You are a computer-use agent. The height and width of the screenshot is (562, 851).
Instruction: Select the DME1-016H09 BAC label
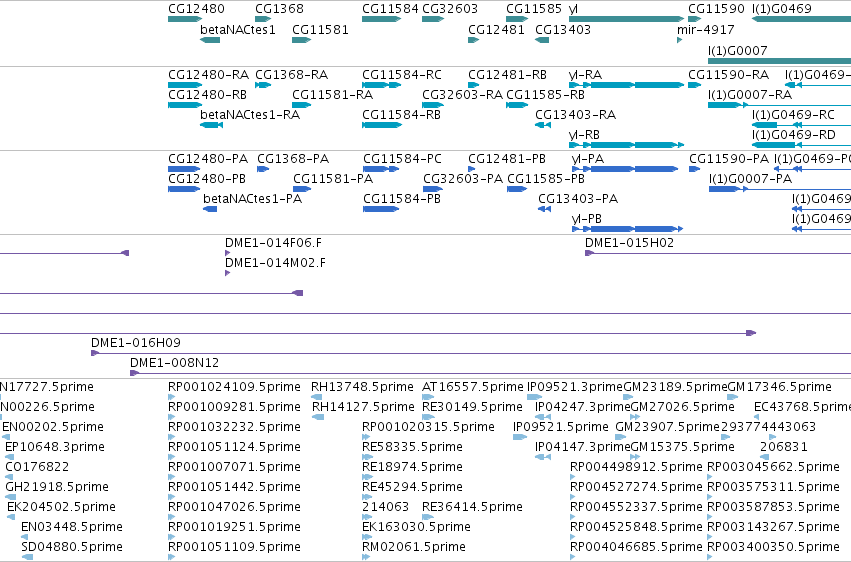(136, 342)
